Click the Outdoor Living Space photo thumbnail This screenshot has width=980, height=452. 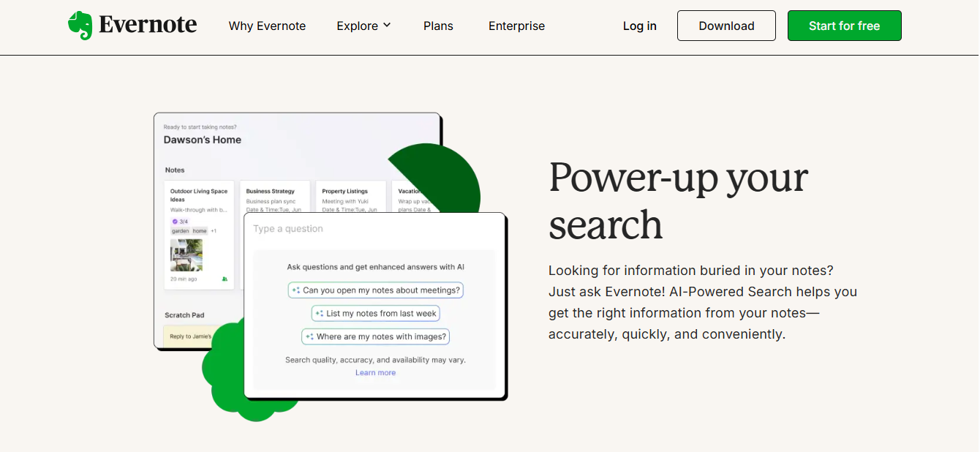click(x=186, y=255)
